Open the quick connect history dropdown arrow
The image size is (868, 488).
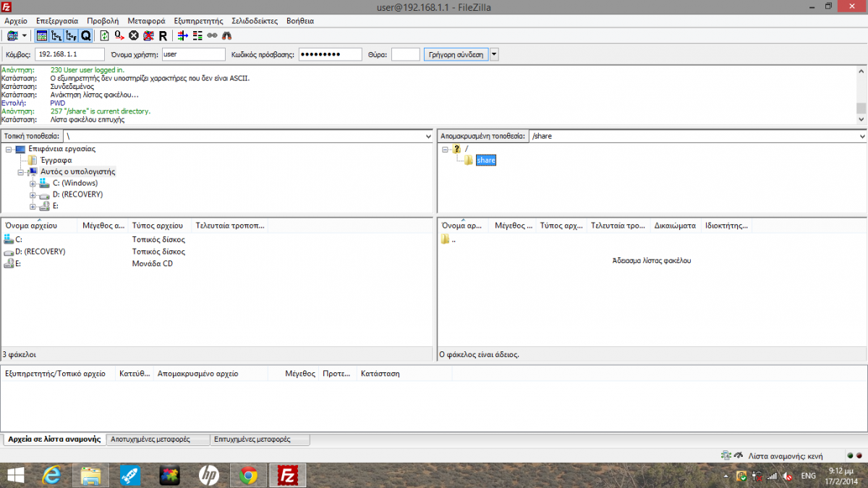click(494, 54)
